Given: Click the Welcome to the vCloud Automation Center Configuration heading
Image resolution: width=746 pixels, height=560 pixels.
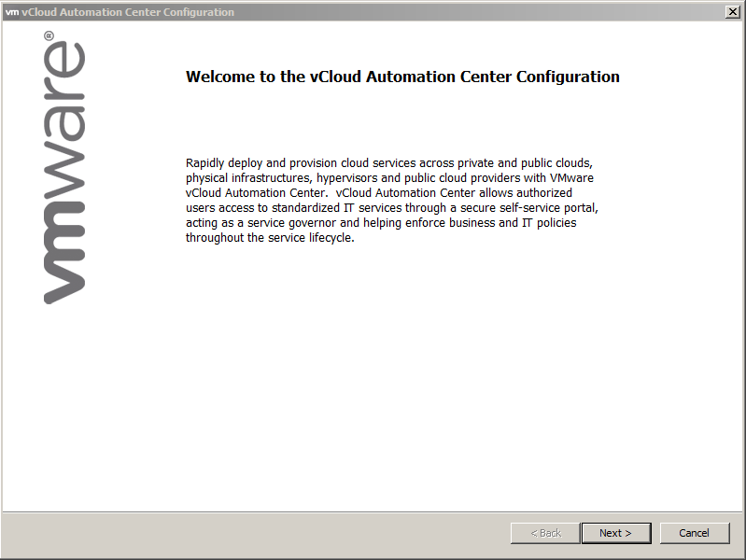Looking at the screenshot, I should [x=402, y=77].
